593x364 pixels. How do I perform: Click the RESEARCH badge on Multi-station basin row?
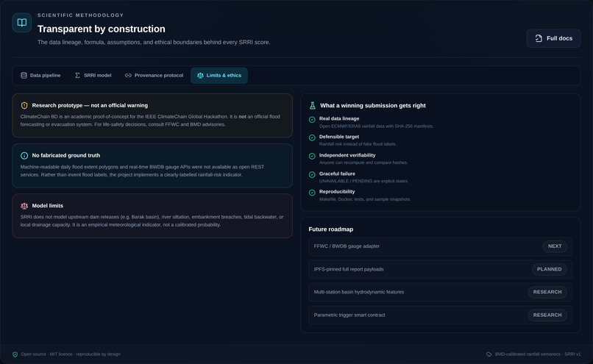tap(547, 292)
